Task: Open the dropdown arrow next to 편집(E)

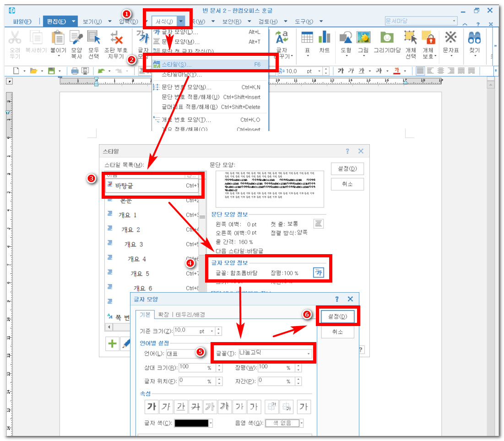Action: (73, 21)
